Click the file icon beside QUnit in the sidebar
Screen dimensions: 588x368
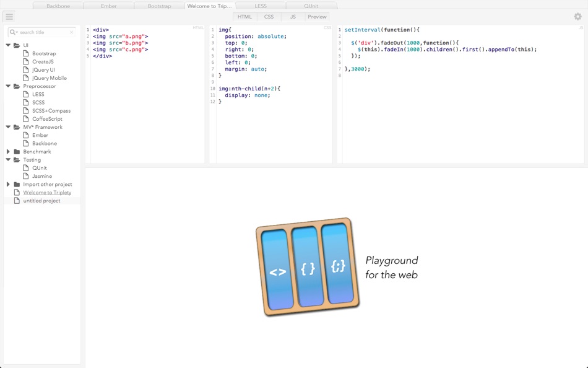tap(25, 168)
